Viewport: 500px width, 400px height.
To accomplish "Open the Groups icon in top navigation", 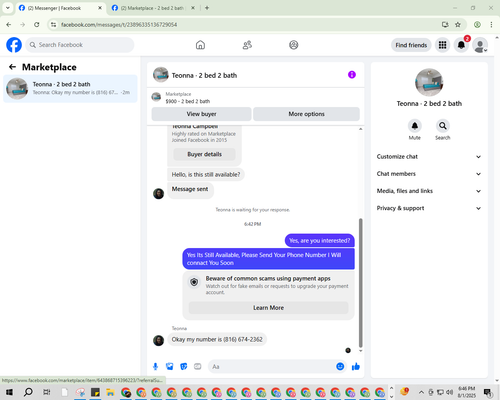I will click(294, 45).
